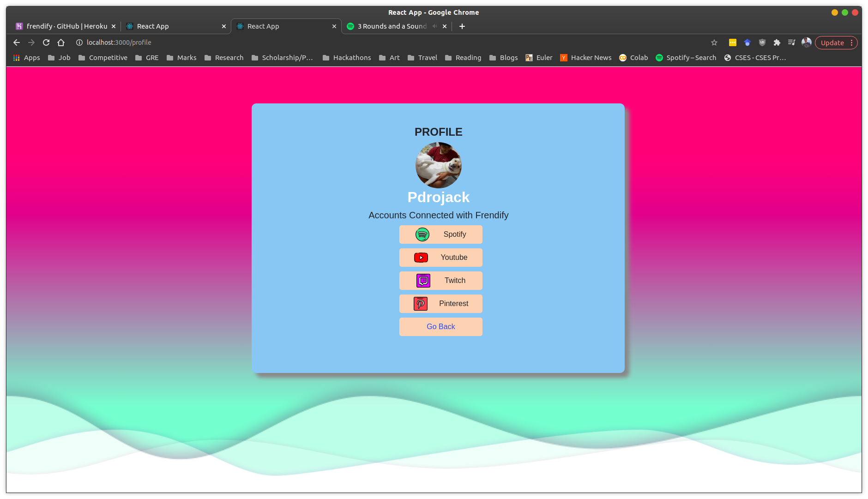Image resolution: width=868 pixels, height=499 pixels.
Task: Open the Chrome three-dot menu
Action: click(x=852, y=42)
